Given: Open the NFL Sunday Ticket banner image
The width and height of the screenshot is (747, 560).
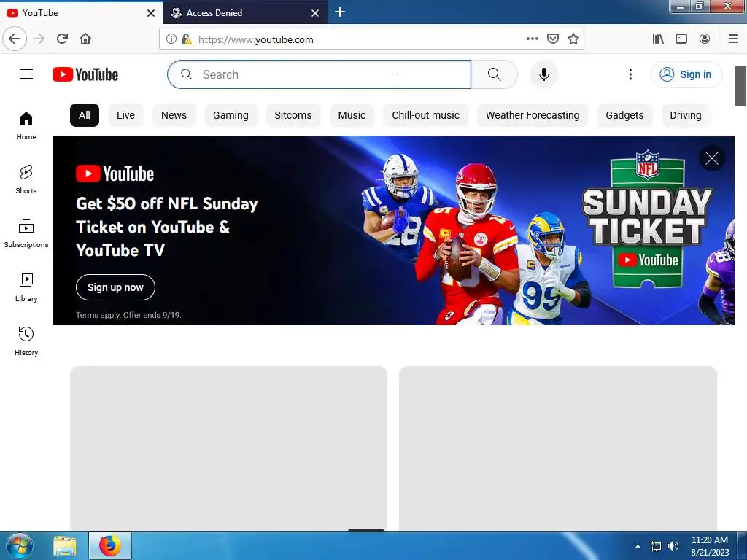Looking at the screenshot, I should (x=393, y=230).
